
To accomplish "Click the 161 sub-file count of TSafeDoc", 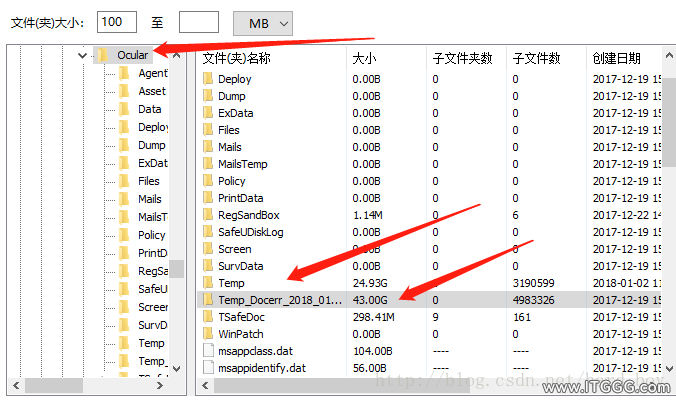I will [x=522, y=317].
